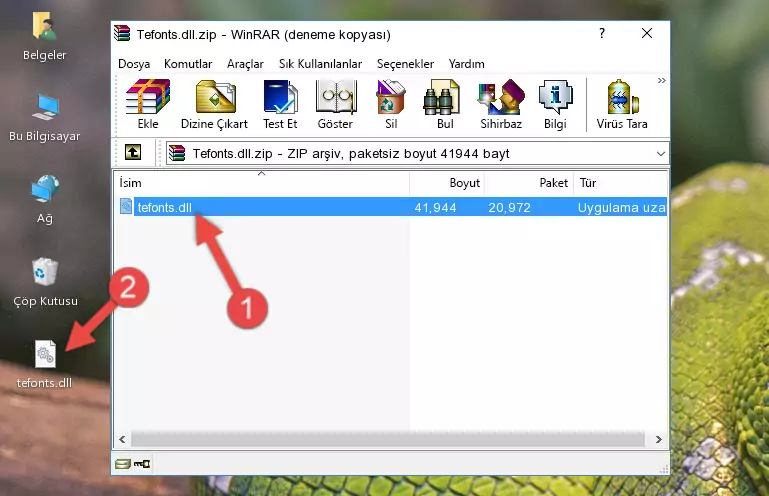This screenshot has height=496, width=769.
Task: Open the archive path dropdown arrow
Action: coord(661,154)
